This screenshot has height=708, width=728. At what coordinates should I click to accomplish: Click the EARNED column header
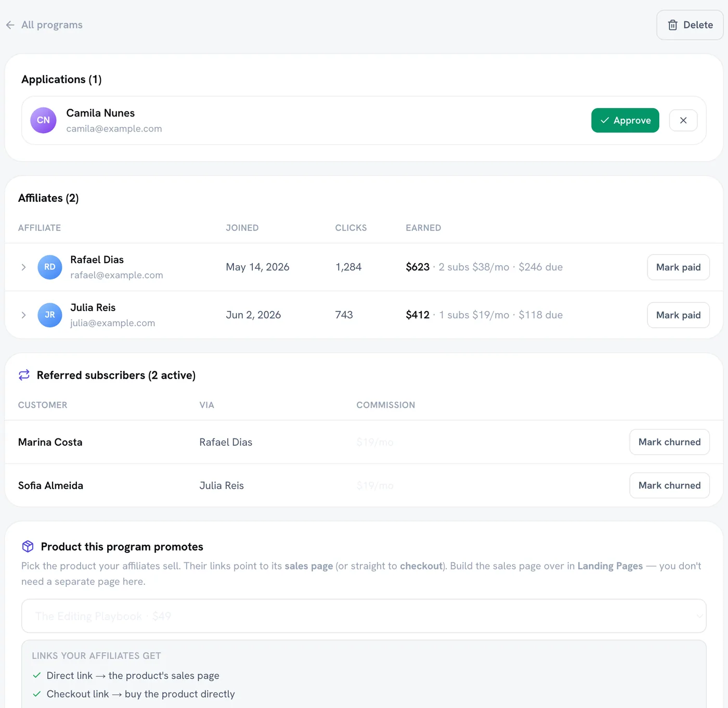click(423, 228)
